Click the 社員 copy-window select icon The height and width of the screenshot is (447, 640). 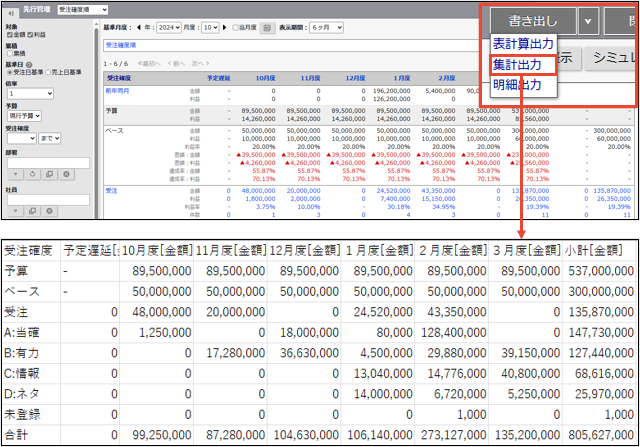(32, 211)
